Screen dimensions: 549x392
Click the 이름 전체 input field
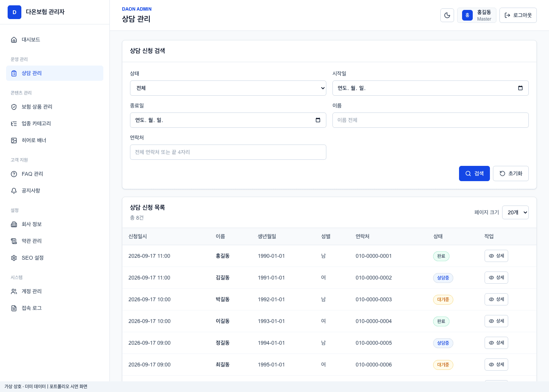(x=430, y=120)
